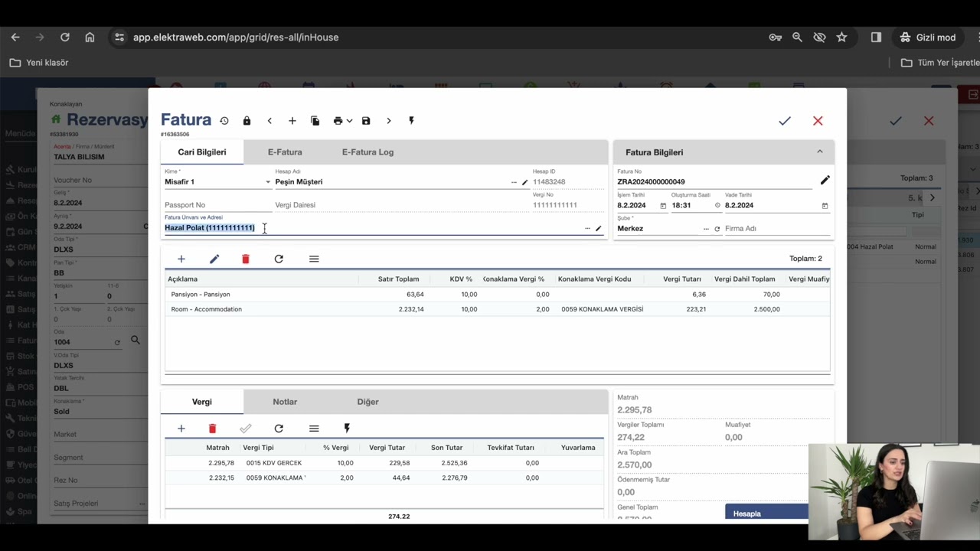Image resolution: width=980 pixels, height=551 pixels.
Task: Add an invoice line with plus icon
Action: (x=181, y=259)
